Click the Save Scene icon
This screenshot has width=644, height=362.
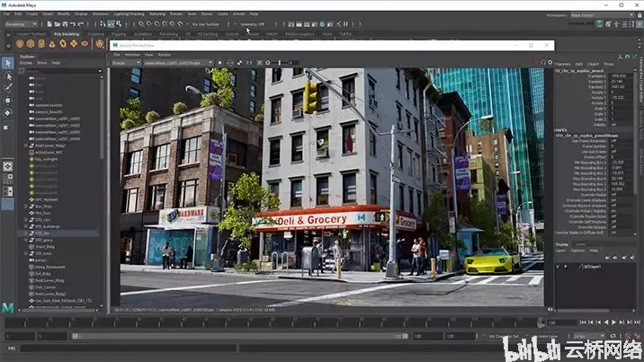click(65, 24)
